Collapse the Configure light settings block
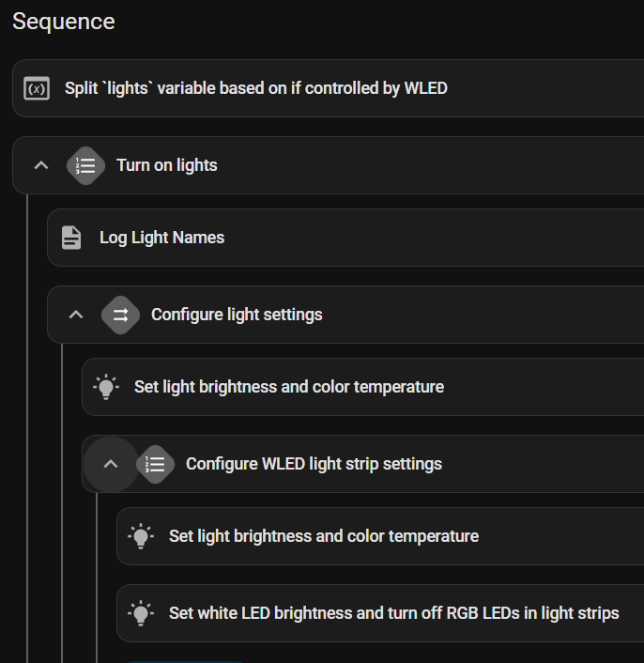Image resolution: width=644 pixels, height=663 pixels. [x=76, y=315]
